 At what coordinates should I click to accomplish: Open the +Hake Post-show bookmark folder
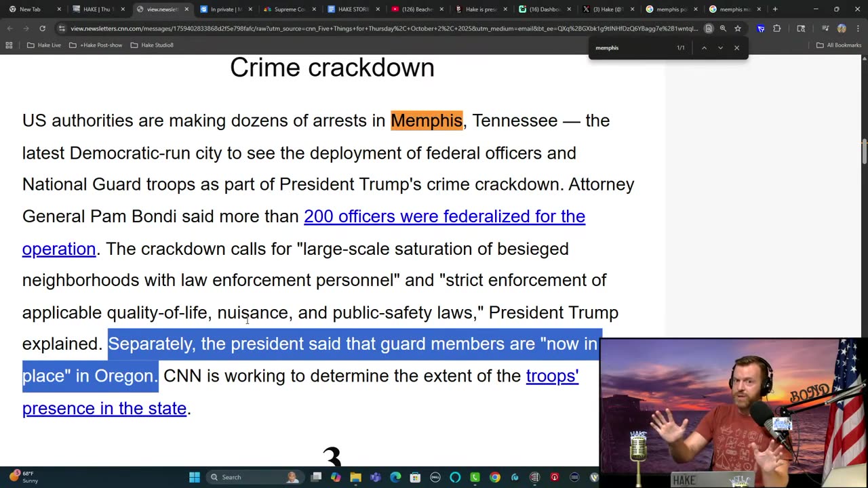click(x=96, y=45)
